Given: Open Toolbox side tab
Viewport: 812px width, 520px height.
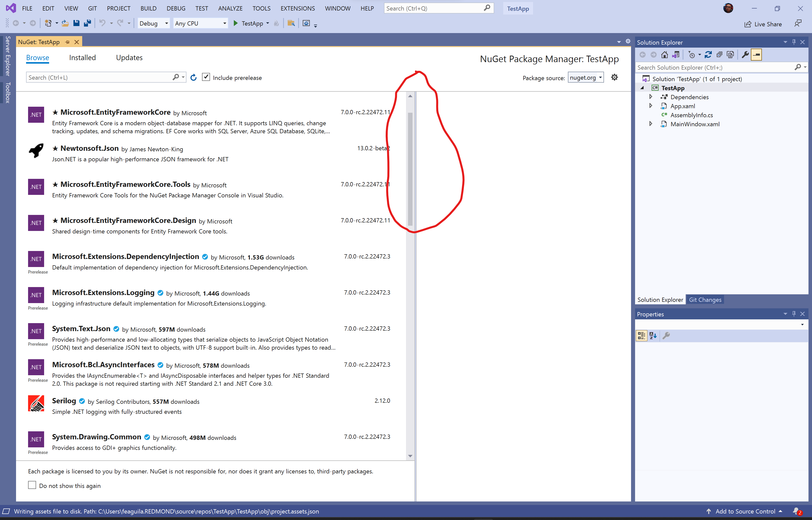Looking at the screenshot, I should (8, 93).
